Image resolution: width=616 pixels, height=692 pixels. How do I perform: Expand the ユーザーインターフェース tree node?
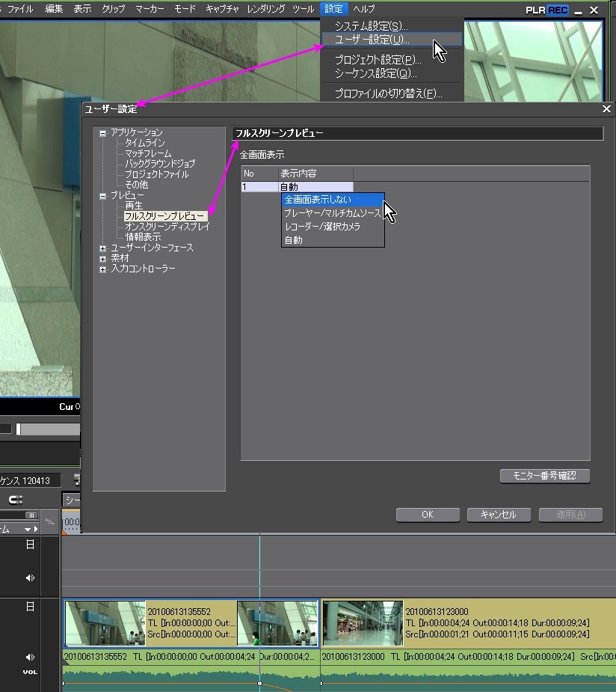pos(103,248)
